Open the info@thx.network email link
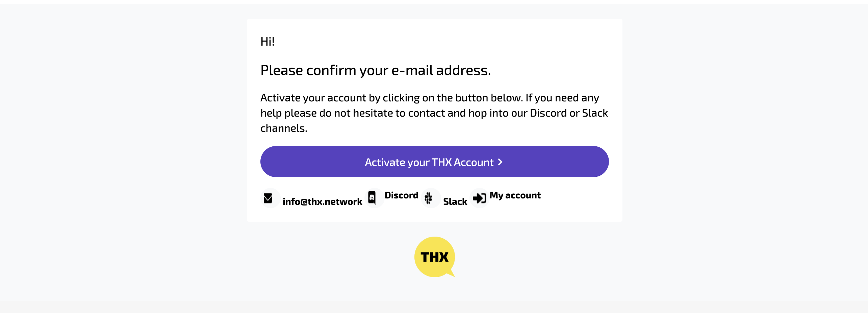This screenshot has width=868, height=313. tap(322, 202)
